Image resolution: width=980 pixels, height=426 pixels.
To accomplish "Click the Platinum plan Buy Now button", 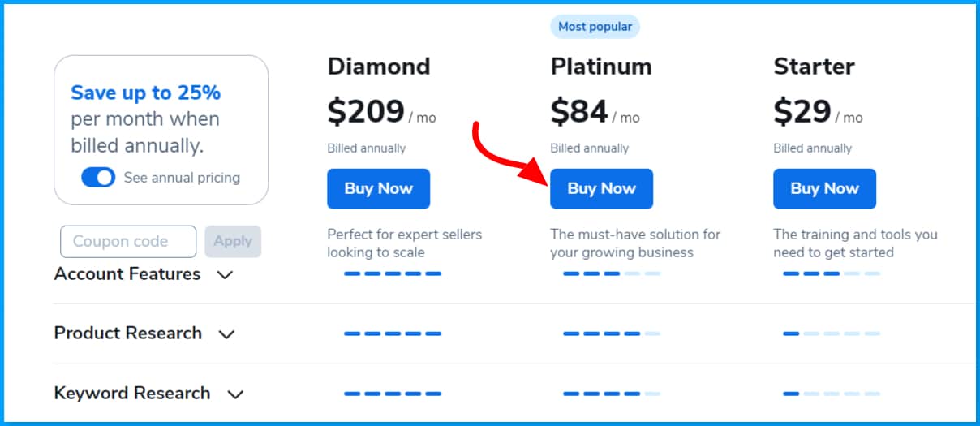I will click(x=601, y=189).
